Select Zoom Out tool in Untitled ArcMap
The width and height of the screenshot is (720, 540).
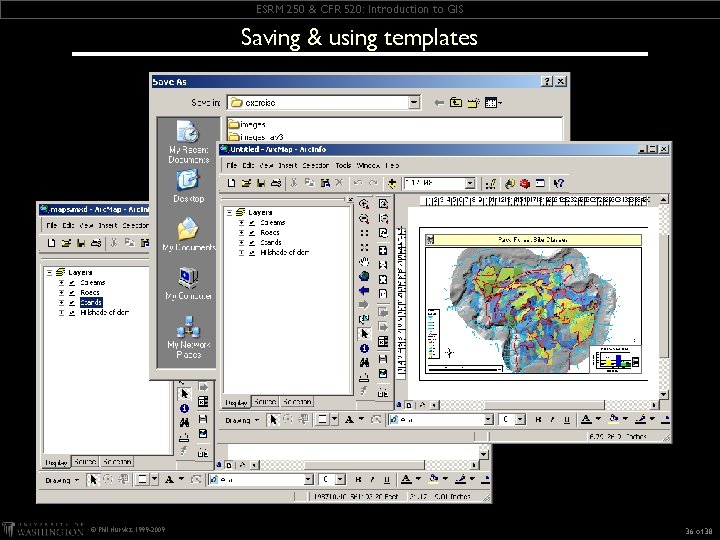pyautogui.click(x=364, y=218)
